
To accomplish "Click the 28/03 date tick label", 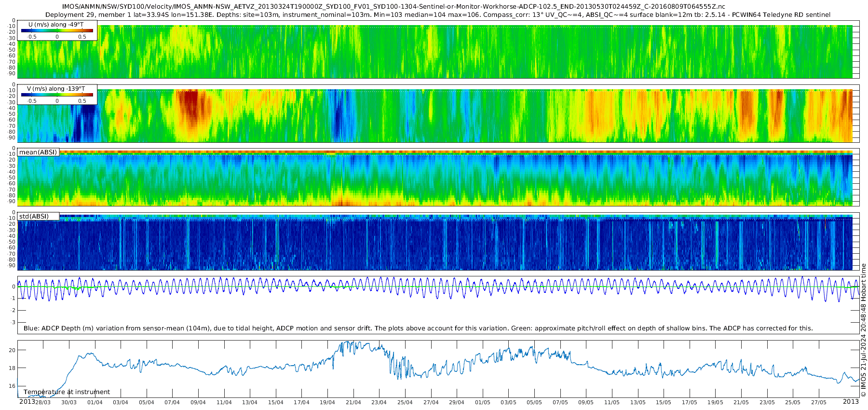I will 43,402.
